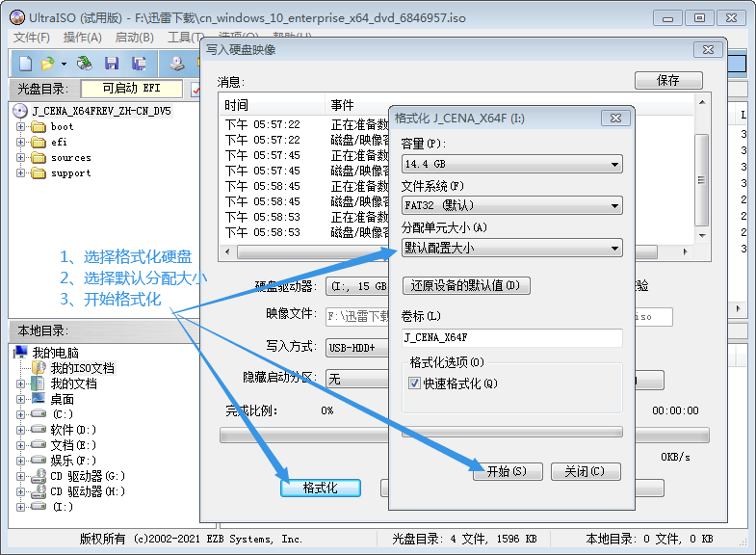Image resolution: width=756 pixels, height=555 pixels.
Task: Open the 容量 14.4 GB dropdown
Action: [511, 164]
